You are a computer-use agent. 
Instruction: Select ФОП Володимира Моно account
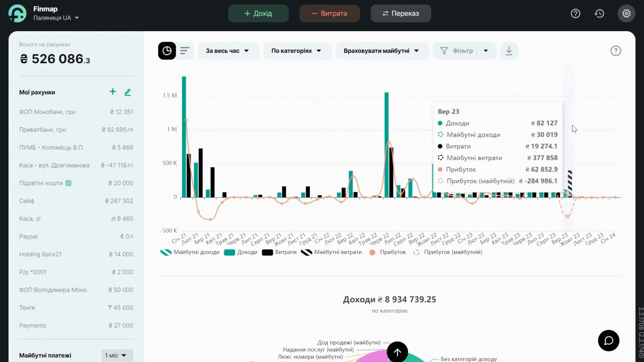76,290
